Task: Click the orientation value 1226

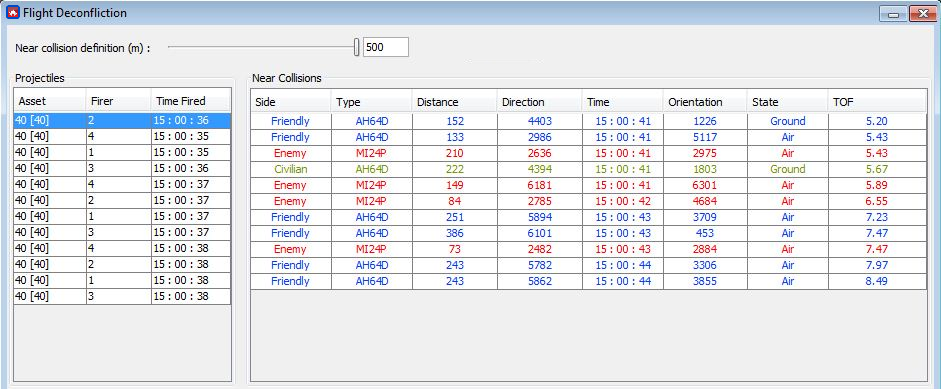Action: tap(705, 121)
